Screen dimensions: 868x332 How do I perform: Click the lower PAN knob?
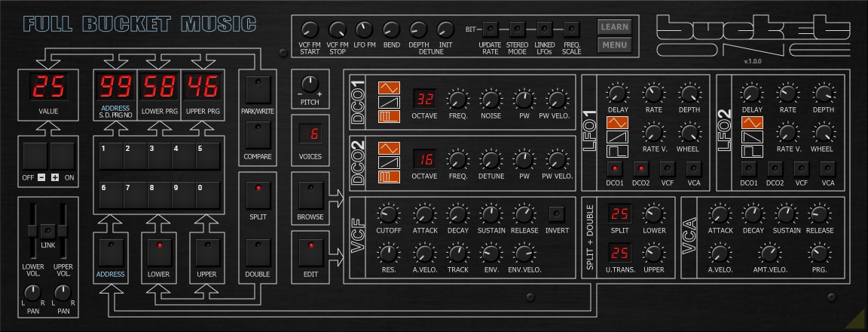[x=33, y=293]
